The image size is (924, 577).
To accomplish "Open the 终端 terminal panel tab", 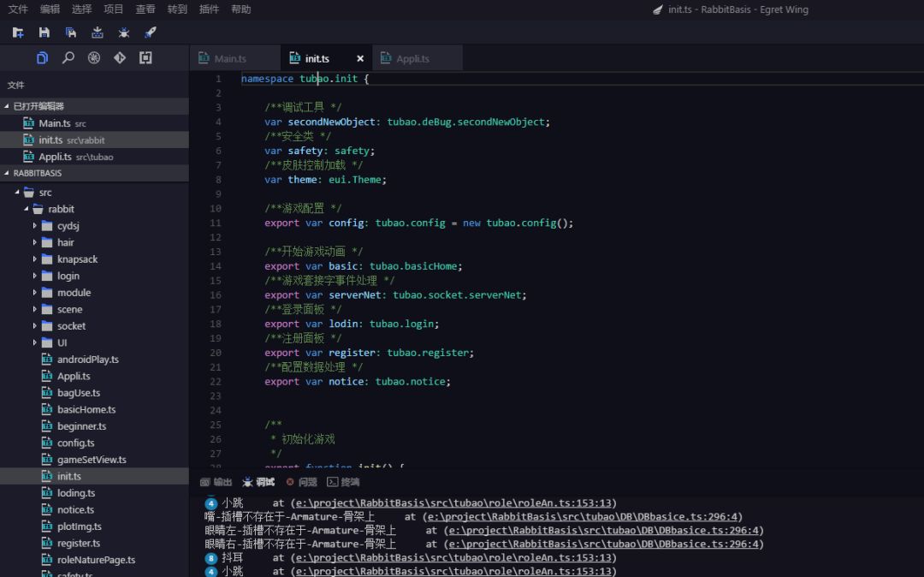I will click(344, 482).
